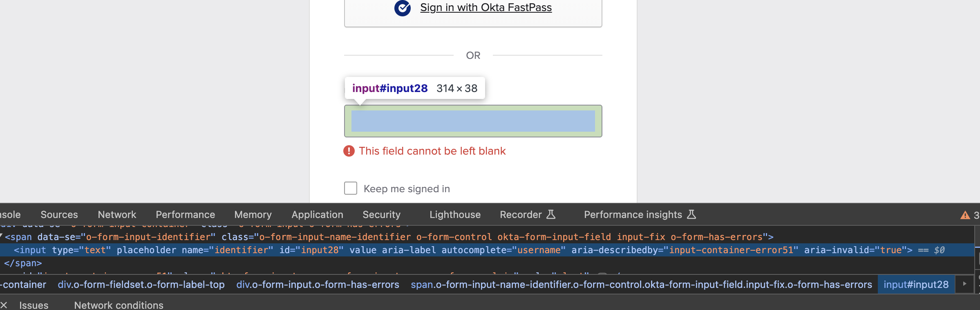The height and width of the screenshot is (310, 980).
Task: Select the div.o-form-fieldset.o-form-label-top breadcrumb
Action: click(141, 285)
